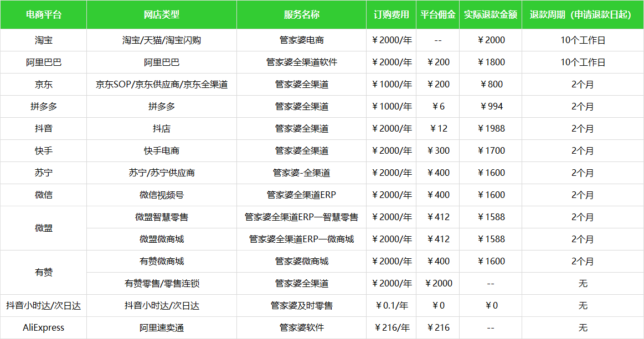This screenshot has width=644, height=339.
Task: Click the 微盟微商城 shop type cell
Action: click(x=162, y=239)
